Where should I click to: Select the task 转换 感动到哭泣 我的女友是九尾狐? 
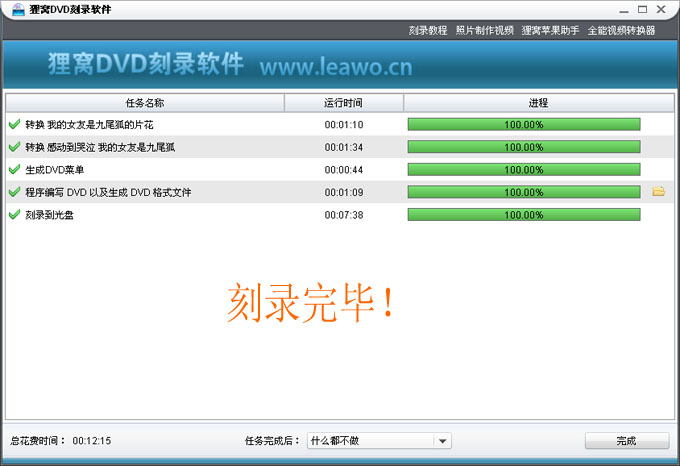(100, 147)
